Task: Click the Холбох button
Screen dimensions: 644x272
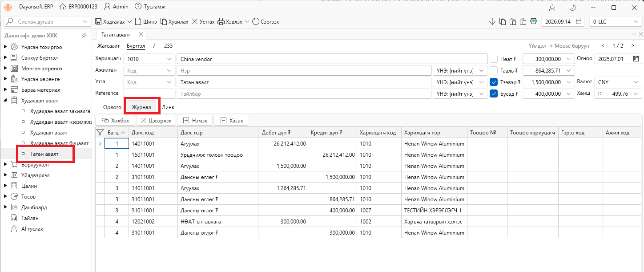Action: pos(115,121)
